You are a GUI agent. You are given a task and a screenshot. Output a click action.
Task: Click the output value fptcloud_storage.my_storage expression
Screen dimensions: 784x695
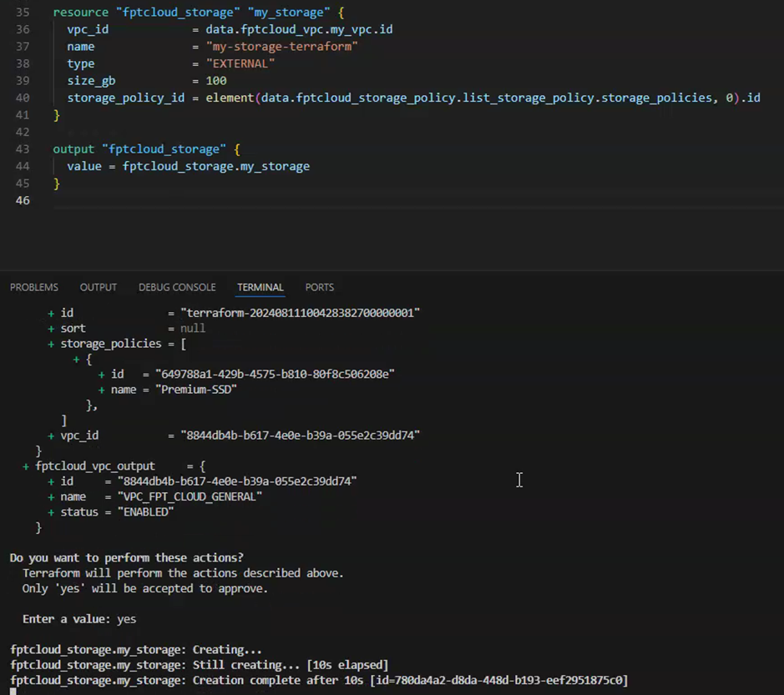[x=215, y=167]
